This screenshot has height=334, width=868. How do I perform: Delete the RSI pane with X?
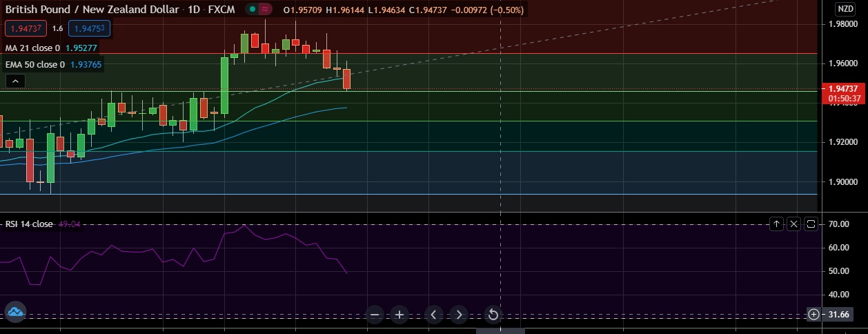[793, 224]
